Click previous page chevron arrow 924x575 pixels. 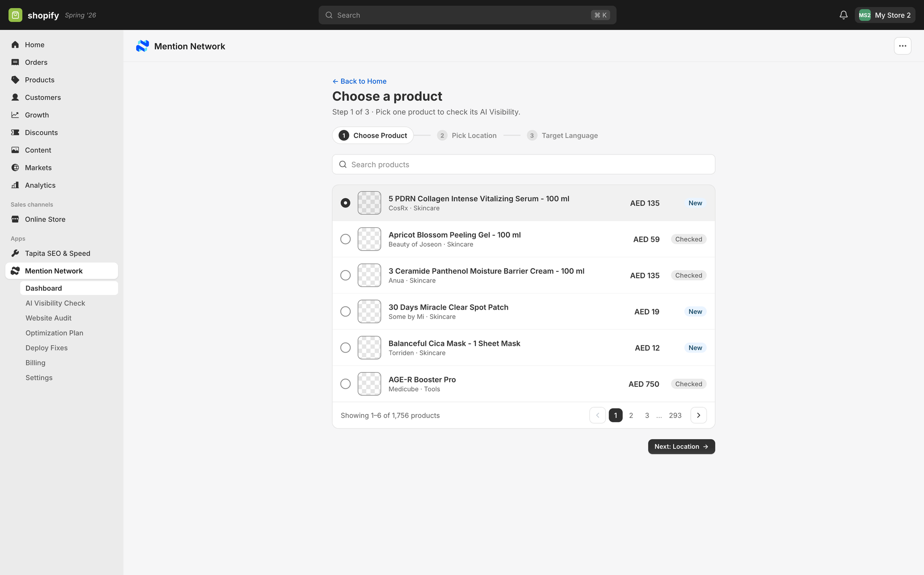(x=597, y=416)
